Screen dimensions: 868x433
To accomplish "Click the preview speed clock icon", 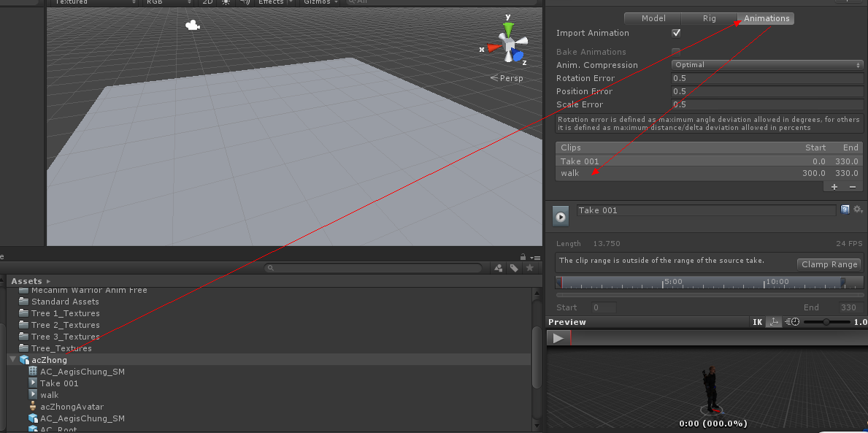I will [x=794, y=322].
